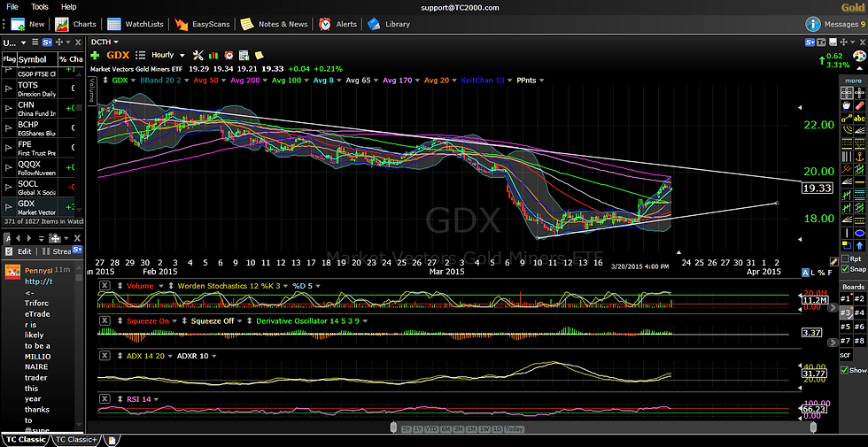Open the Help menu
The width and height of the screenshot is (868, 447).
coord(69,7)
